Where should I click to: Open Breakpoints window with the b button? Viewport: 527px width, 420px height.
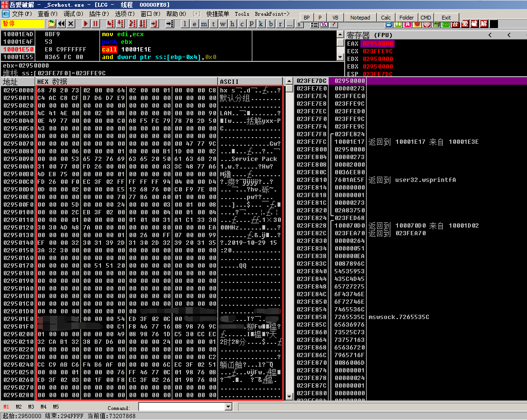click(x=270, y=23)
